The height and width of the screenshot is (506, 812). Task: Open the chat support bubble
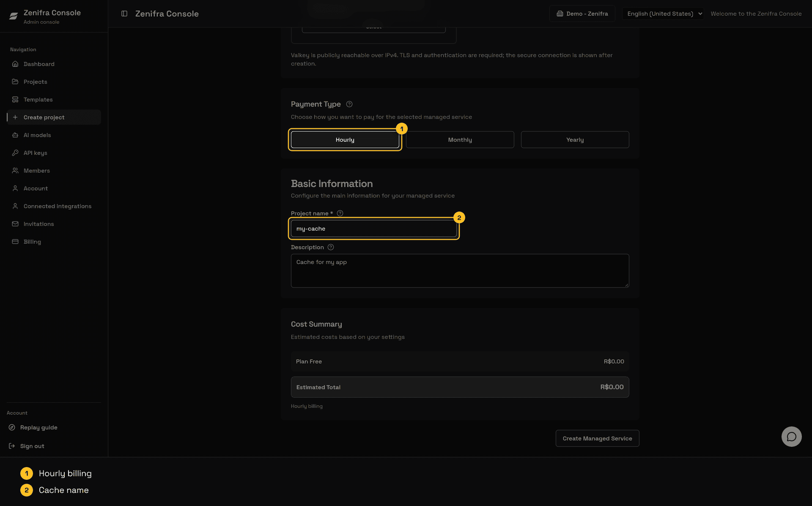pos(792,437)
